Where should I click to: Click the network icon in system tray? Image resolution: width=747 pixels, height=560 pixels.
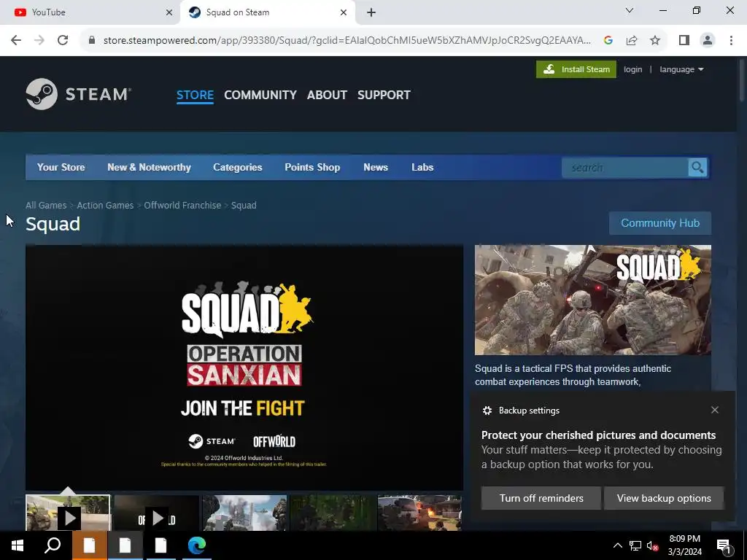click(x=635, y=545)
